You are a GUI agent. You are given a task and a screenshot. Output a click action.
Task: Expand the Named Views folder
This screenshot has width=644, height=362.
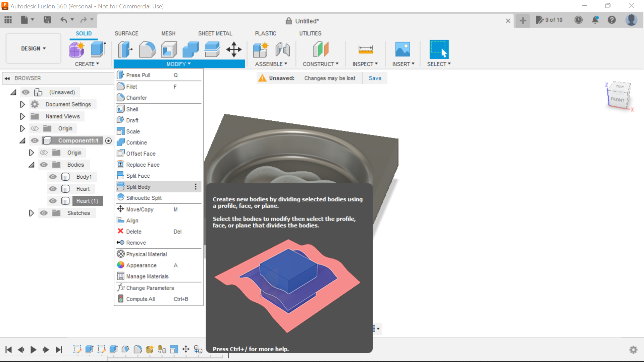pyautogui.click(x=22, y=116)
